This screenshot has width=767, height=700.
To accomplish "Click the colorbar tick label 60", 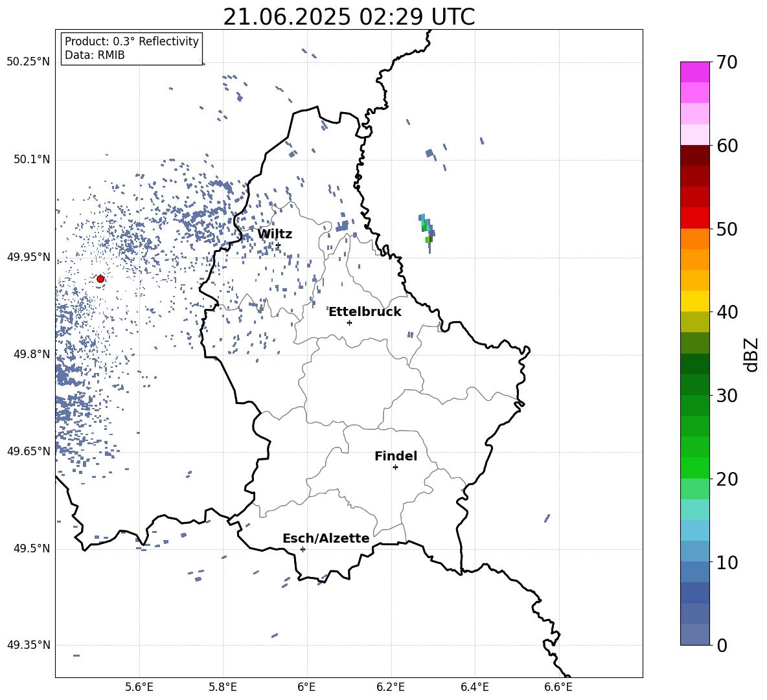I will (x=727, y=145).
